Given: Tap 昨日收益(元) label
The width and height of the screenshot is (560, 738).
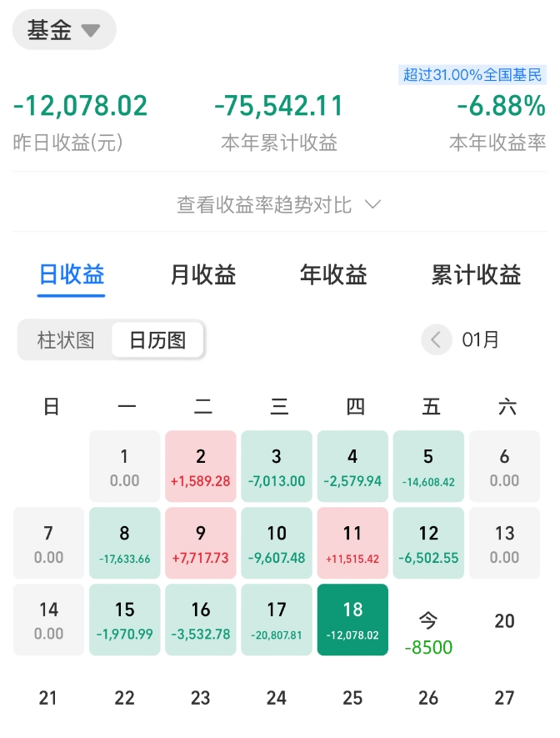Looking at the screenshot, I should click(67, 142).
